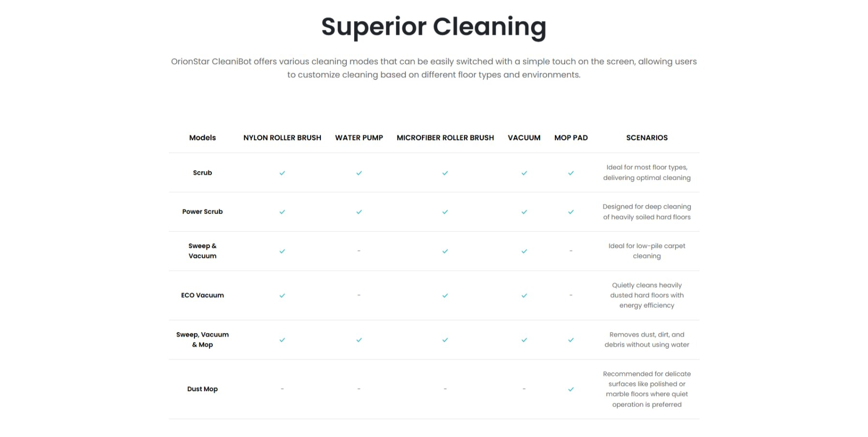The height and width of the screenshot is (437, 868).
Task: Select the NYLON ROLLER BRUSH column header
Action: click(x=282, y=138)
